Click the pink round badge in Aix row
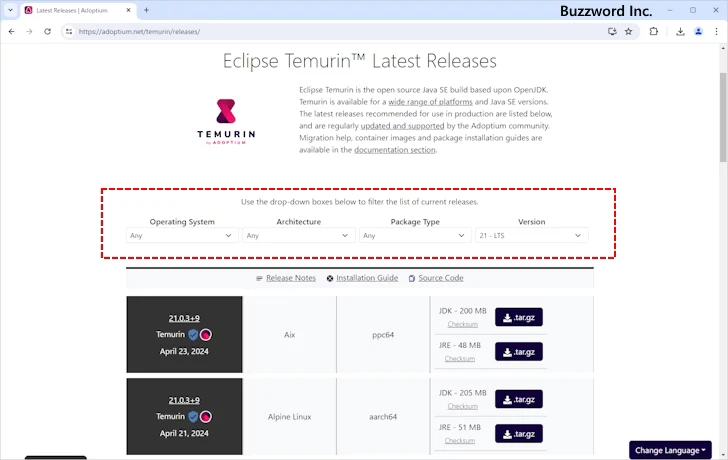Viewport: 728px width, 460px height. pos(206,335)
